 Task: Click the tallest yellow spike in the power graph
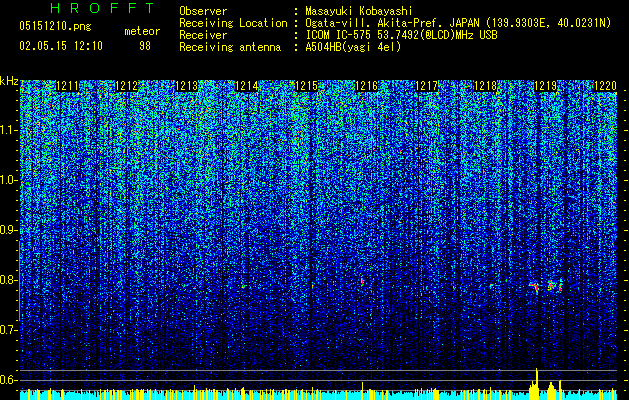click(536, 384)
